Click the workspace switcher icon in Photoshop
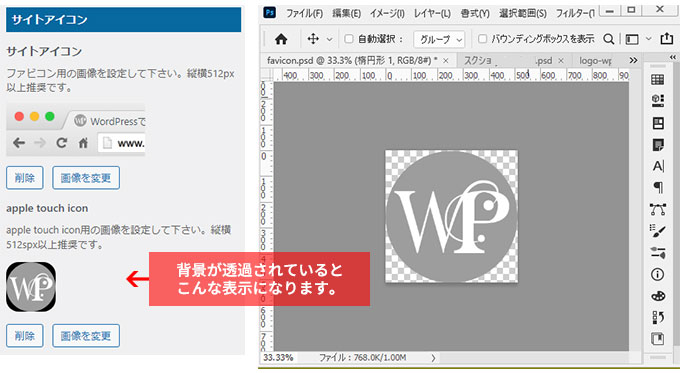Image resolution: width=680 pixels, height=373 pixels. (x=632, y=39)
